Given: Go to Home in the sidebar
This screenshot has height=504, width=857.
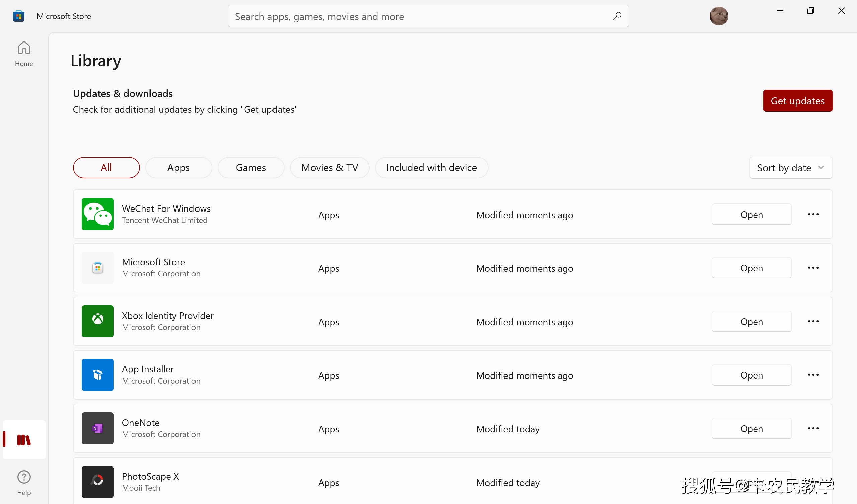Looking at the screenshot, I should (24, 54).
